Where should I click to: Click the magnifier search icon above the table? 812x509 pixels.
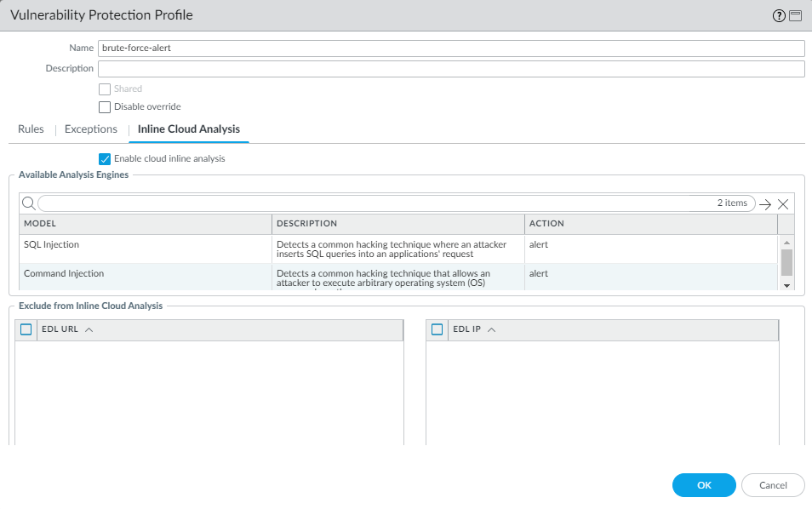pyautogui.click(x=28, y=203)
